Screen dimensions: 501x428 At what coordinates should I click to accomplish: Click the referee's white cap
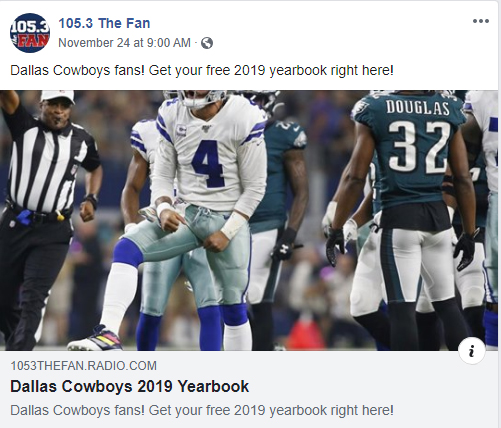click(x=58, y=96)
